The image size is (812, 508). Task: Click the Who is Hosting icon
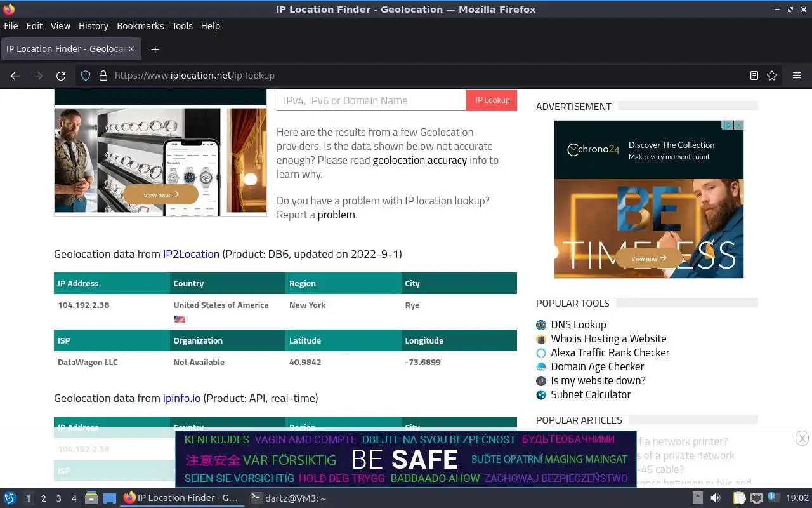coord(541,339)
